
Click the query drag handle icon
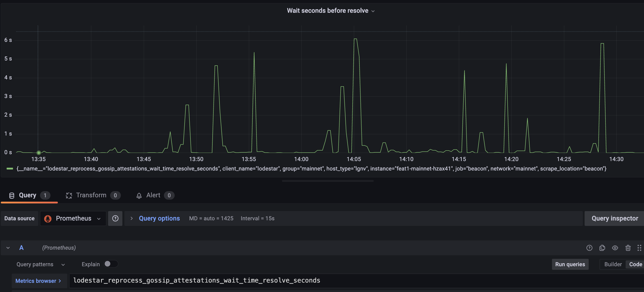pyautogui.click(x=639, y=248)
